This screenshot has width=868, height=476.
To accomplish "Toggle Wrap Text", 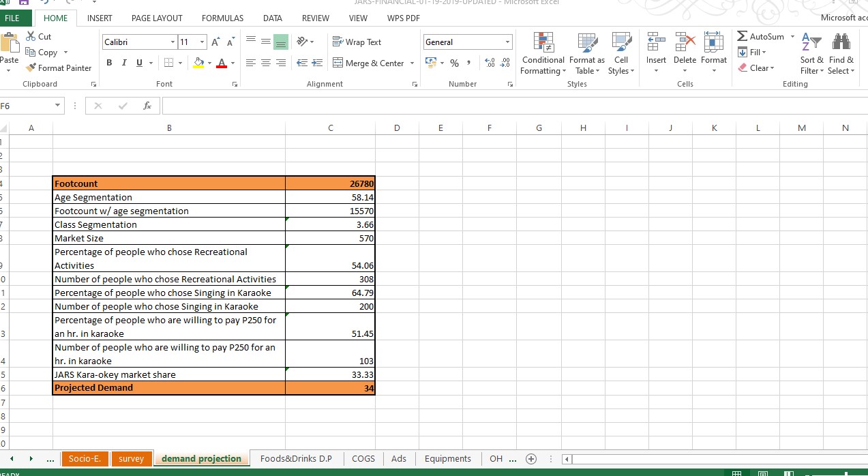I will click(x=357, y=42).
